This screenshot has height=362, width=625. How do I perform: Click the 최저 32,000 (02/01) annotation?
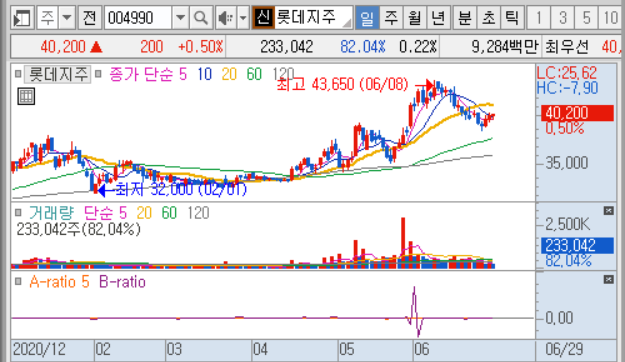pos(181,189)
